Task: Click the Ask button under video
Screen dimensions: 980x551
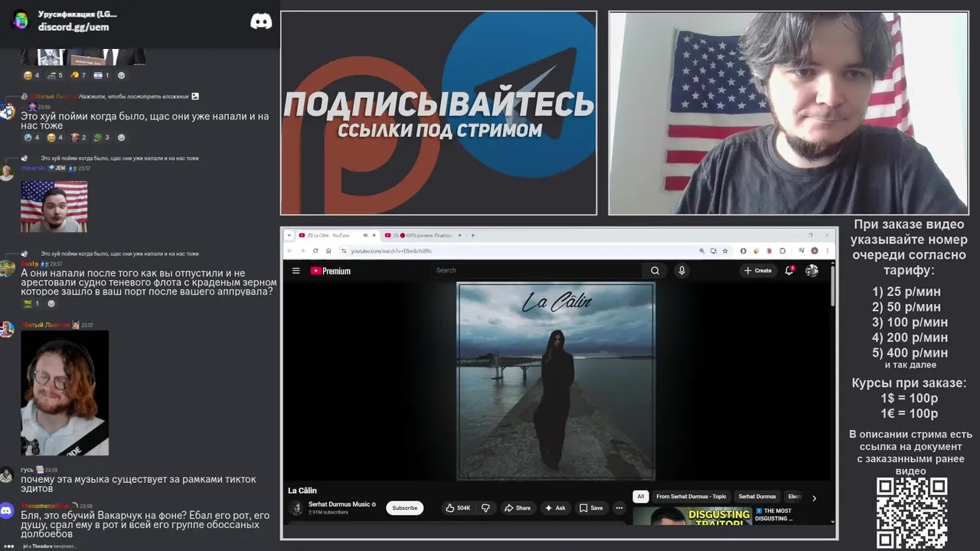Action: coord(555,507)
